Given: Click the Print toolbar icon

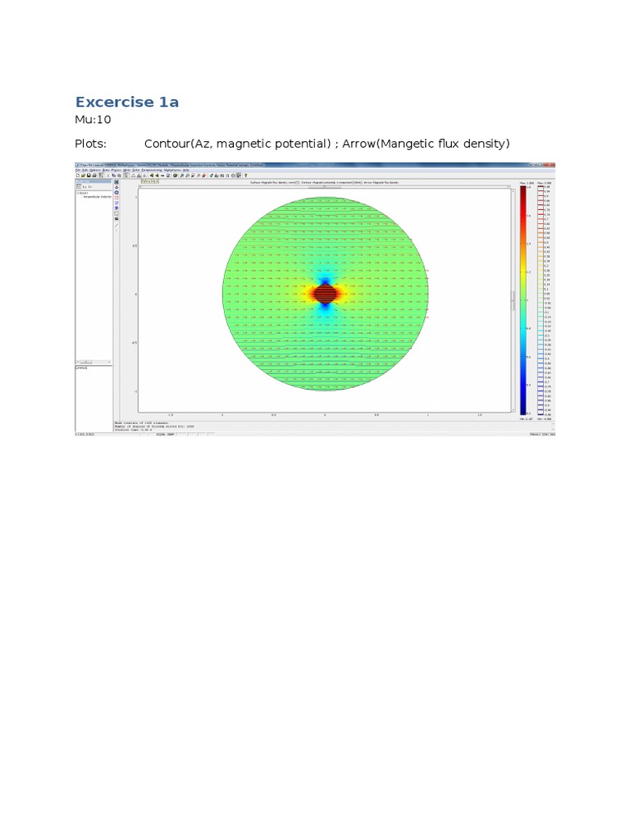Looking at the screenshot, I should [94, 176].
